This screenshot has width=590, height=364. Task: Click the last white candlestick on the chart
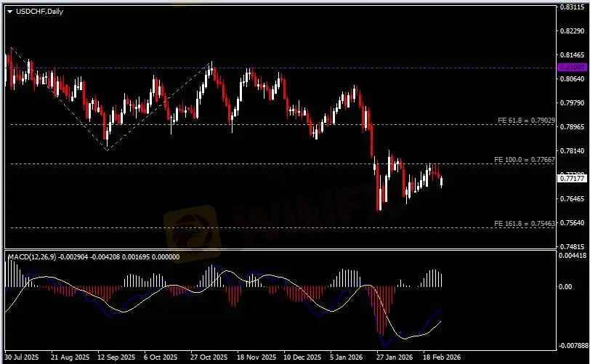tap(442, 182)
